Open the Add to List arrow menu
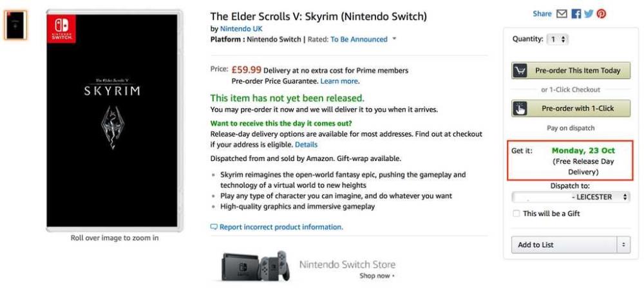 click(x=623, y=245)
